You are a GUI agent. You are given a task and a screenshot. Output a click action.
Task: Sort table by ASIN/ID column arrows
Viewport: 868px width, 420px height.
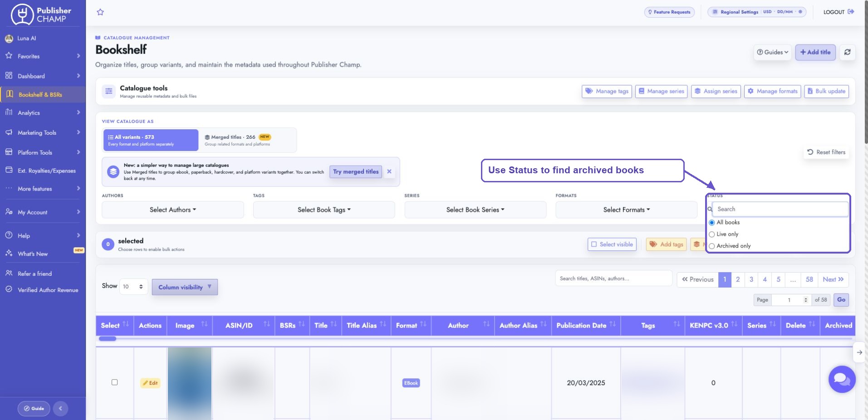coord(267,324)
